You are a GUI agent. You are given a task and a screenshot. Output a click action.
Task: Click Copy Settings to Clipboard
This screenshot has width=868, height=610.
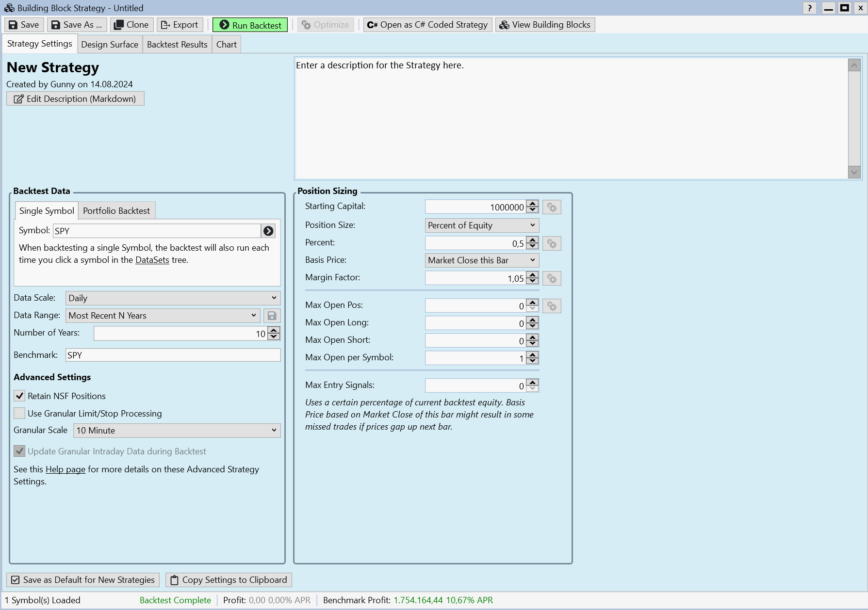(x=229, y=580)
